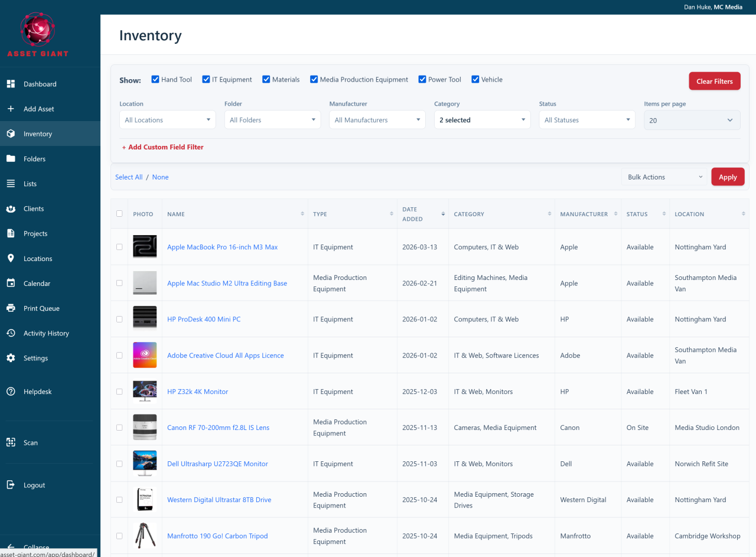Click the Folders folder icon
756x557 pixels.
pos(11,159)
